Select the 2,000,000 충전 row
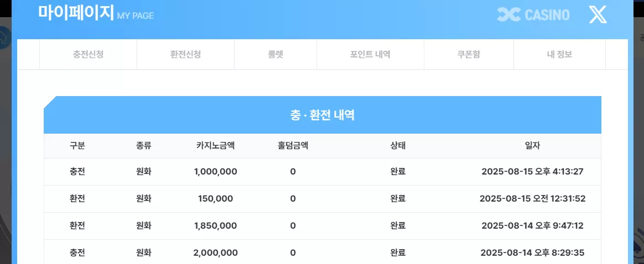 [323, 252]
